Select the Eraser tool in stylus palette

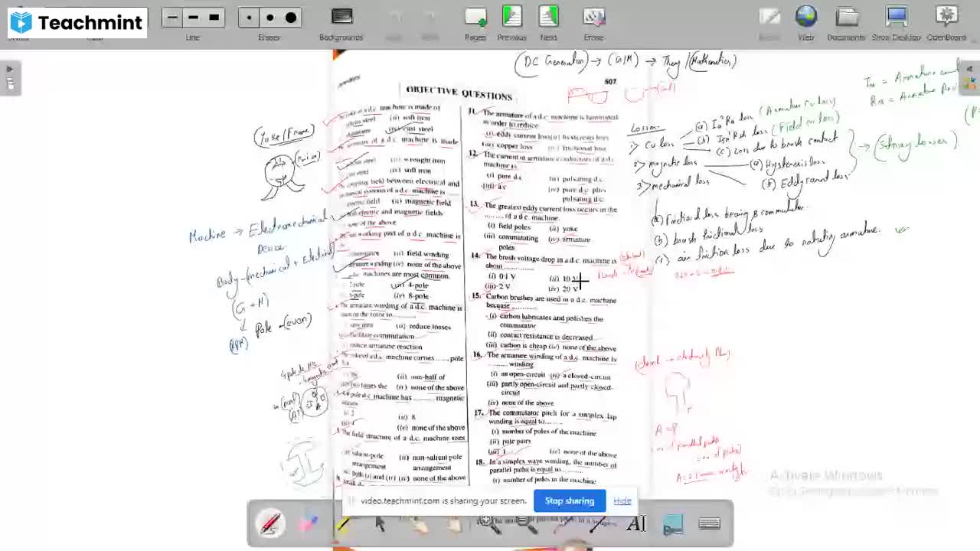pos(307,524)
